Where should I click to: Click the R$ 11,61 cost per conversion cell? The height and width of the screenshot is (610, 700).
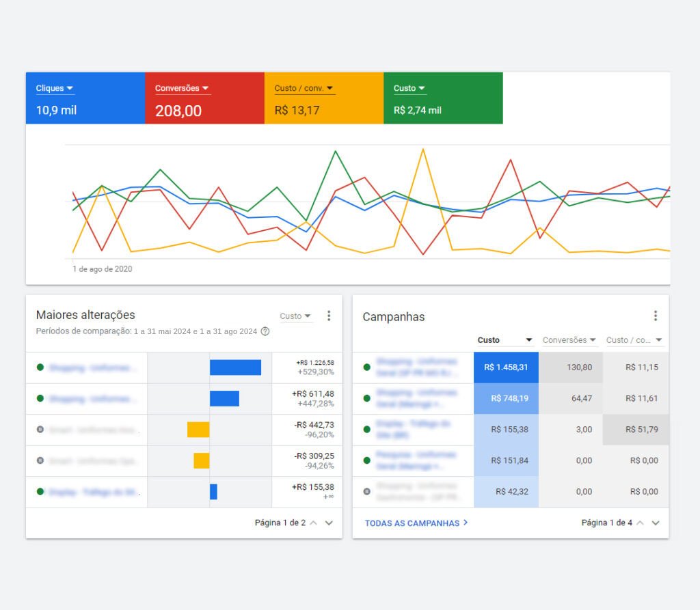pos(636,398)
